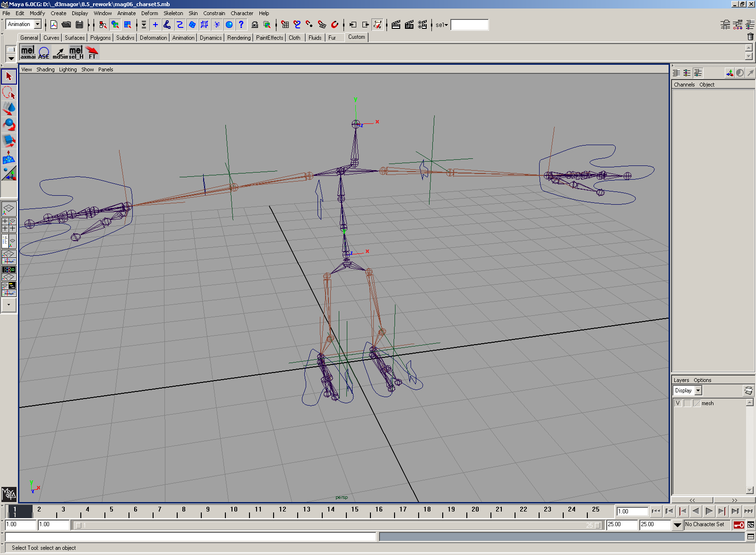Screen dimensions: 756x555
Task: Click the single perspective view layout icon
Action: tap(9, 208)
